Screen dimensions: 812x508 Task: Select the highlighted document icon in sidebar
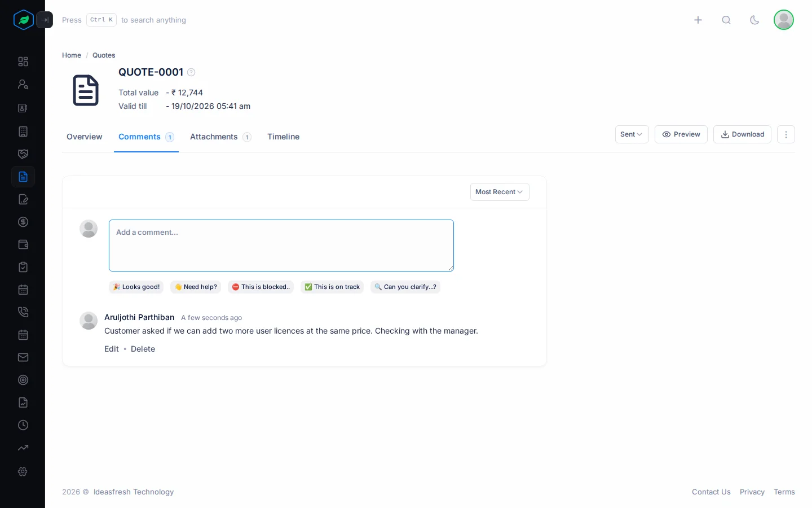tap(23, 177)
